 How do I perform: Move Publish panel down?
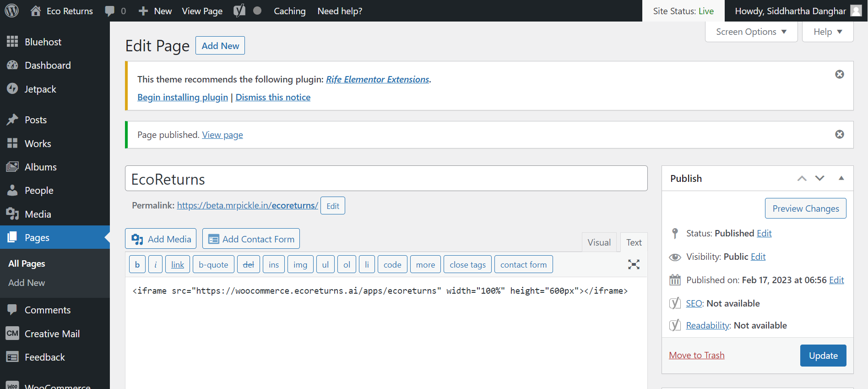tap(820, 178)
